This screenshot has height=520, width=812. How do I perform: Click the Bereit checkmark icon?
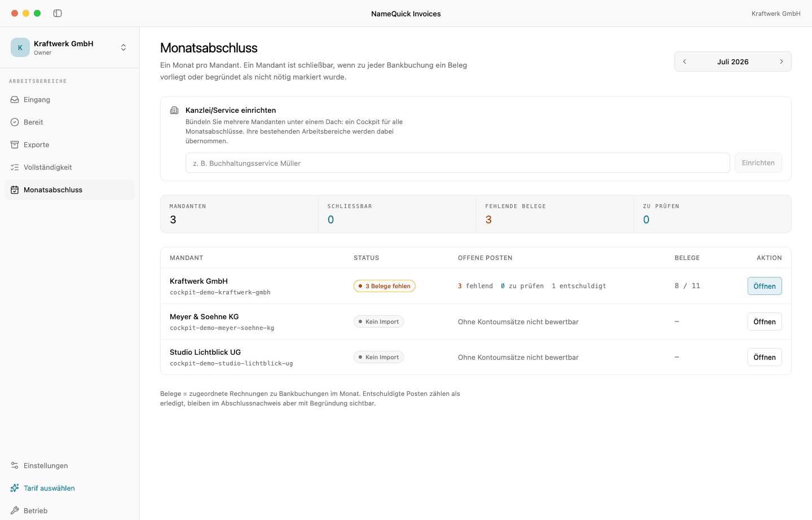coord(15,122)
